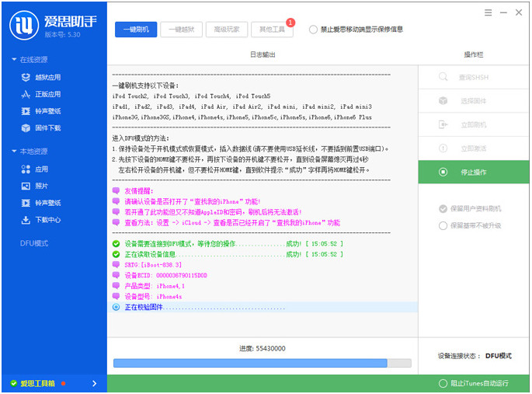The image size is (532, 394).
Task: Open 其他工具 with notification badge
Action: point(272,30)
